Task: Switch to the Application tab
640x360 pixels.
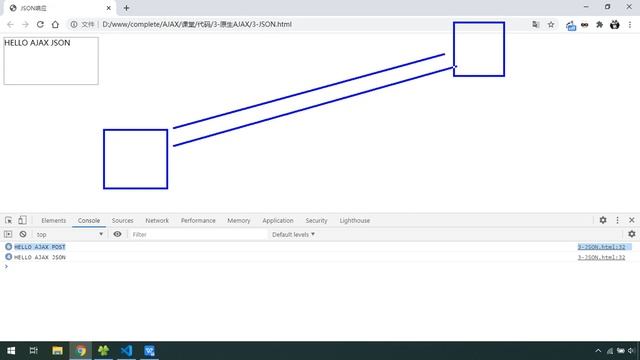Action: pos(278,220)
